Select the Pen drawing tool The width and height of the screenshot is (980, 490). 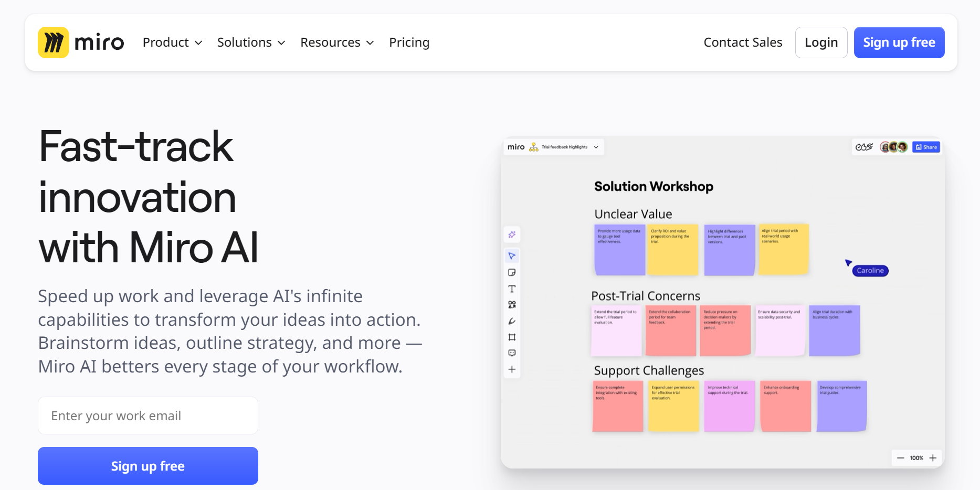[x=512, y=321]
